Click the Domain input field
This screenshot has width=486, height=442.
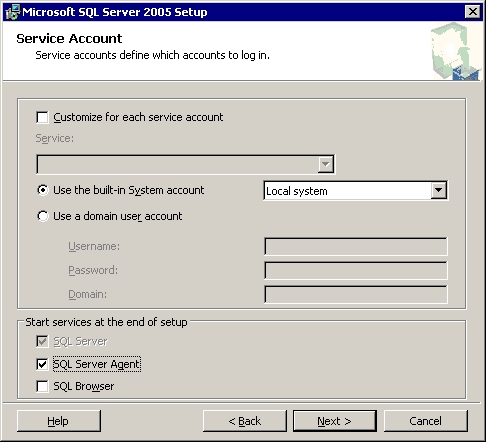356,294
